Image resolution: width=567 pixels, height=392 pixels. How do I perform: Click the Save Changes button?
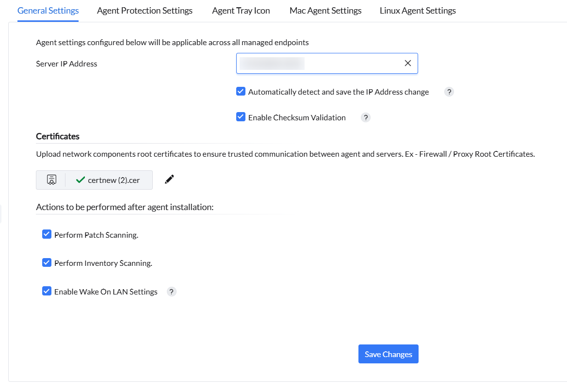pos(388,354)
